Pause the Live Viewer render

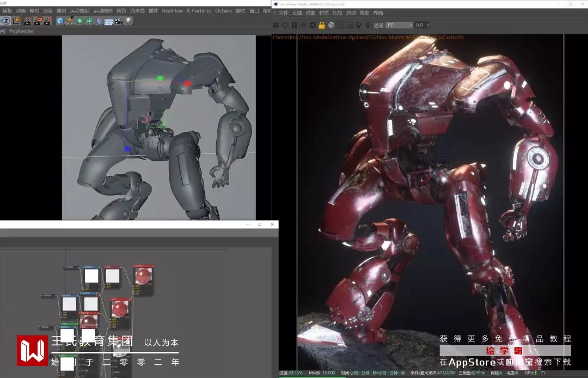[294, 25]
